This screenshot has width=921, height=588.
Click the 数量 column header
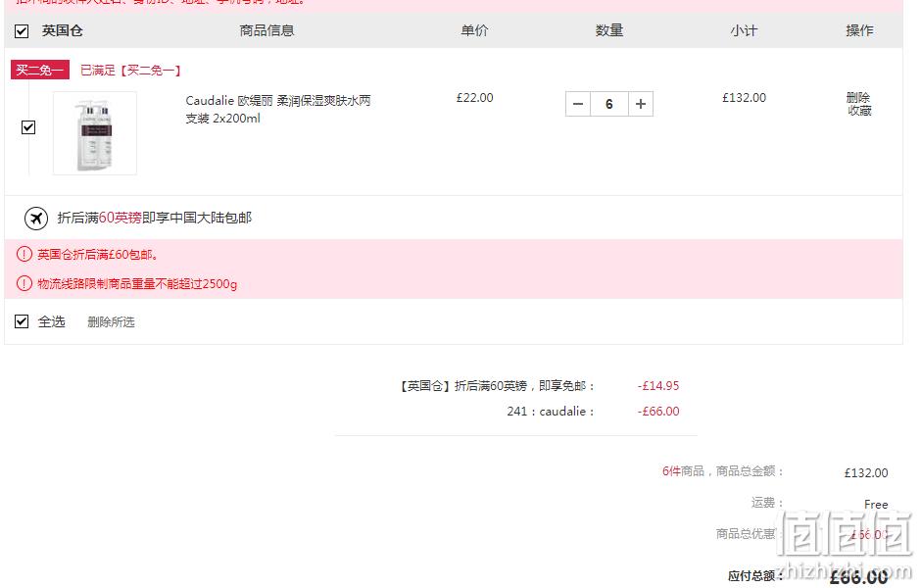pos(609,30)
